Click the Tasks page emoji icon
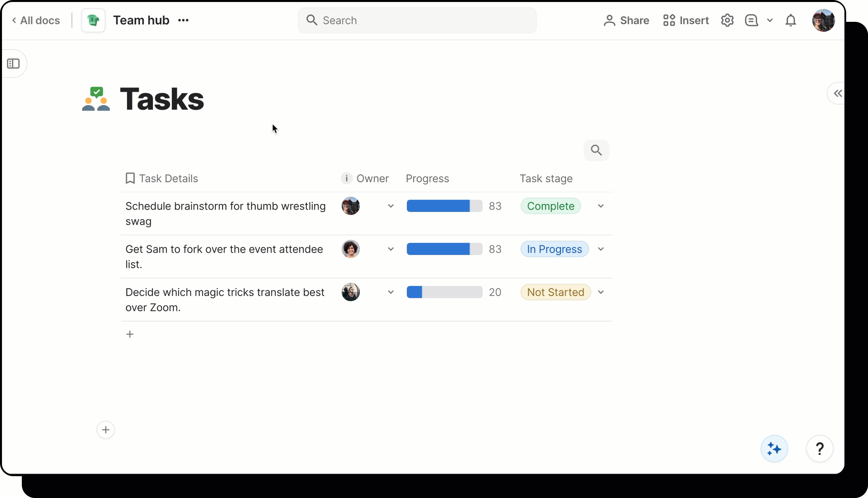Viewport: 868px width, 498px height. click(96, 99)
